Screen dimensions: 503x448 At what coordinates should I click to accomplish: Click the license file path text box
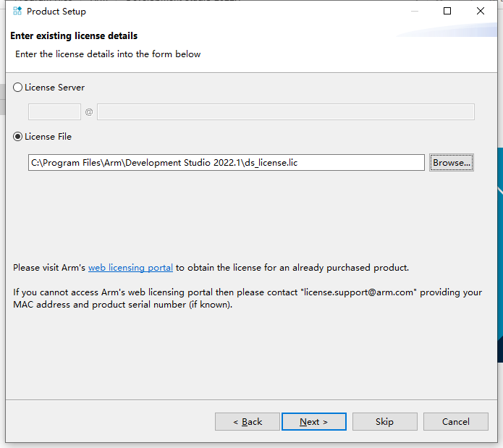click(226, 163)
